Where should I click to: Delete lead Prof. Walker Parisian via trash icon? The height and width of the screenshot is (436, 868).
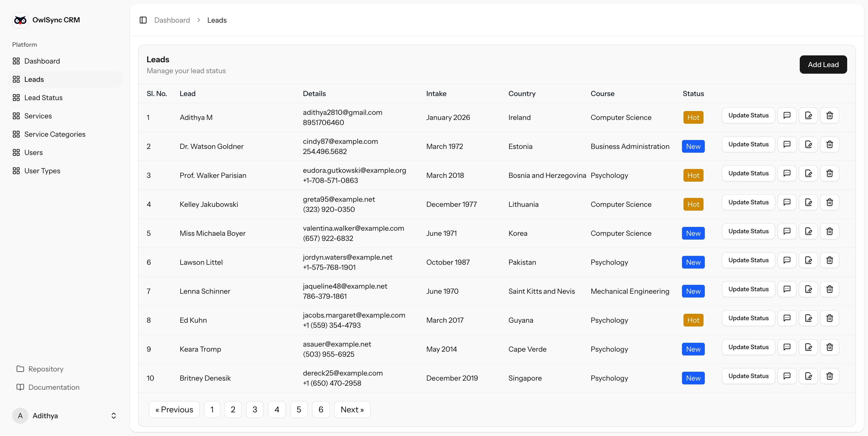(830, 174)
